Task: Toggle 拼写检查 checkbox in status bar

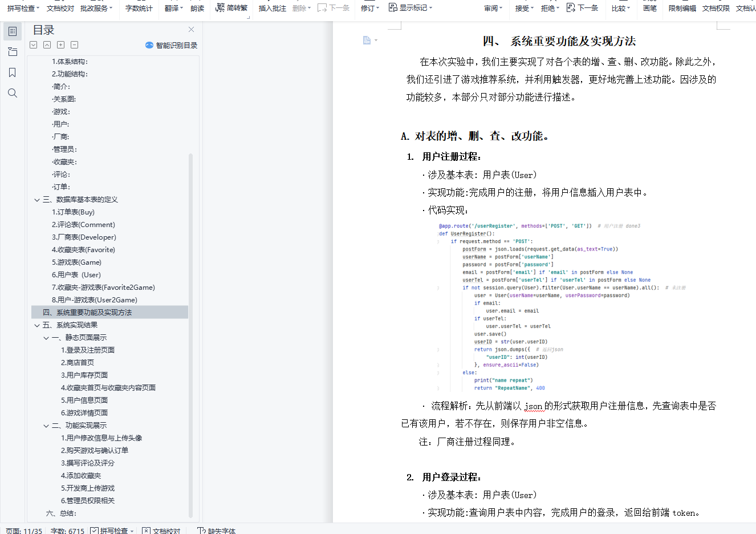Action: (94, 531)
